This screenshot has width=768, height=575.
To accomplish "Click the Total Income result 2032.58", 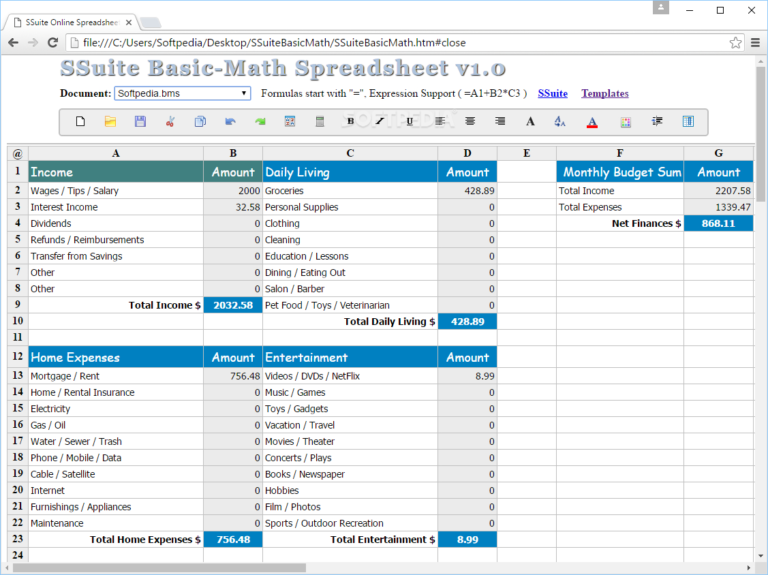I will click(x=233, y=305).
